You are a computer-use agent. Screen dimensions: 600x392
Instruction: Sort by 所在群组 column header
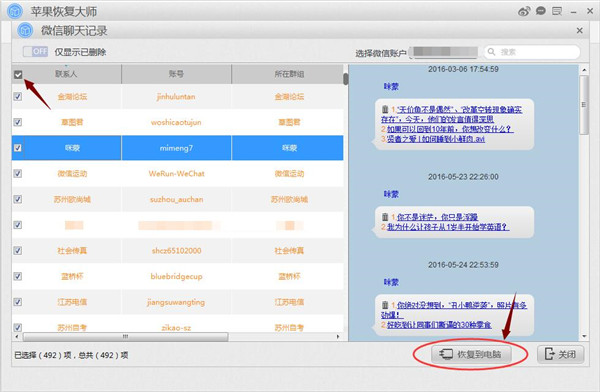tap(289, 74)
